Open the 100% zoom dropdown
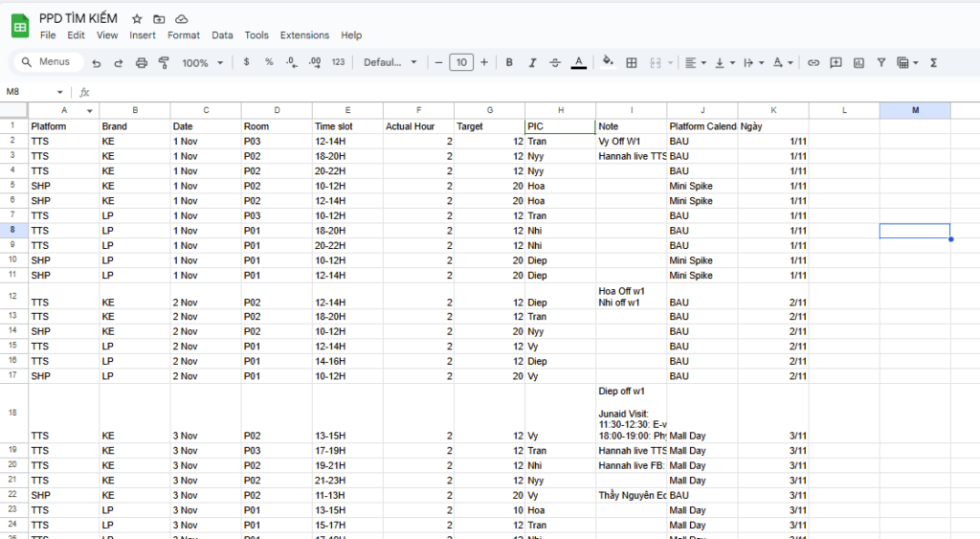 click(202, 62)
